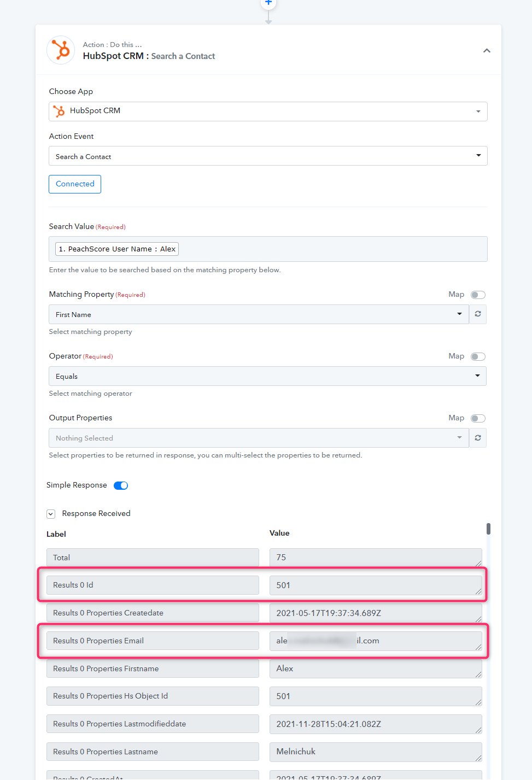Click the Lastmodifieddate value 2021-11-28T15:04:21.082Z

coord(376,724)
